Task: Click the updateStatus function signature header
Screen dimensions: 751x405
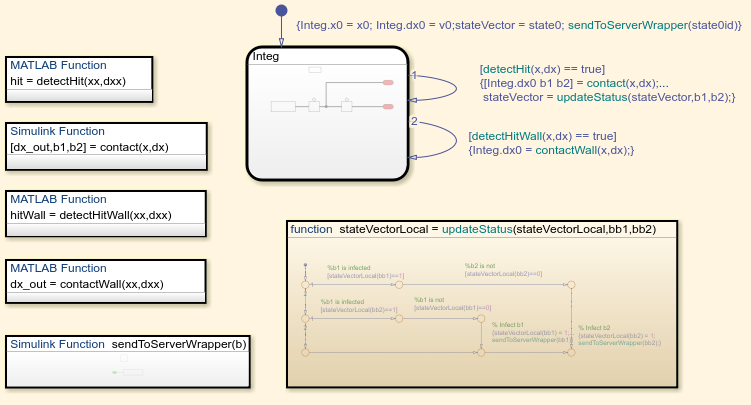Action: pyautogui.click(x=473, y=229)
